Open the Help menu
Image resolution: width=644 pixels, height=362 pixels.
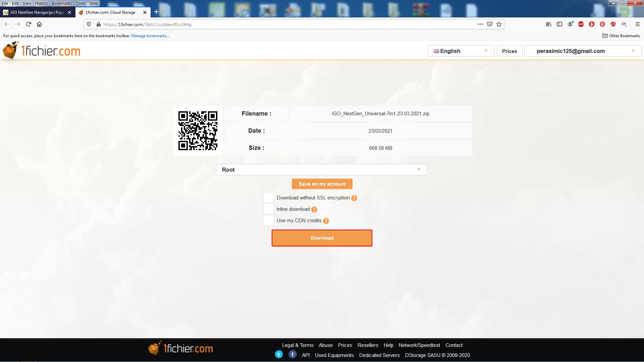[94, 3]
